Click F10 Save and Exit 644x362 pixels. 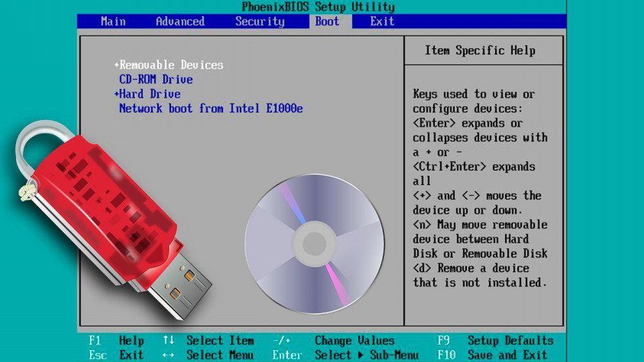(493, 355)
